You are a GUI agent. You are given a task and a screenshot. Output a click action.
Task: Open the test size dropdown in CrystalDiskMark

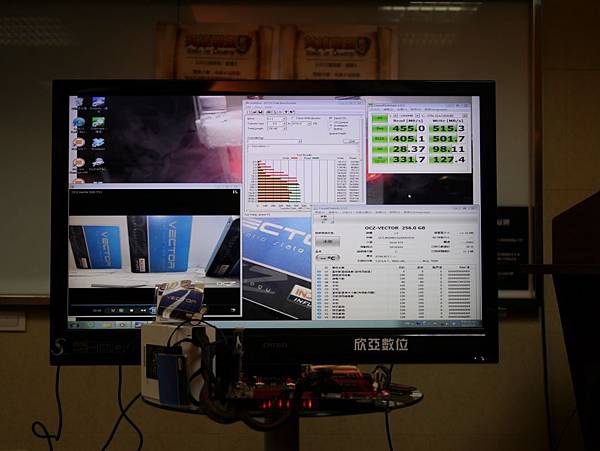[410, 116]
